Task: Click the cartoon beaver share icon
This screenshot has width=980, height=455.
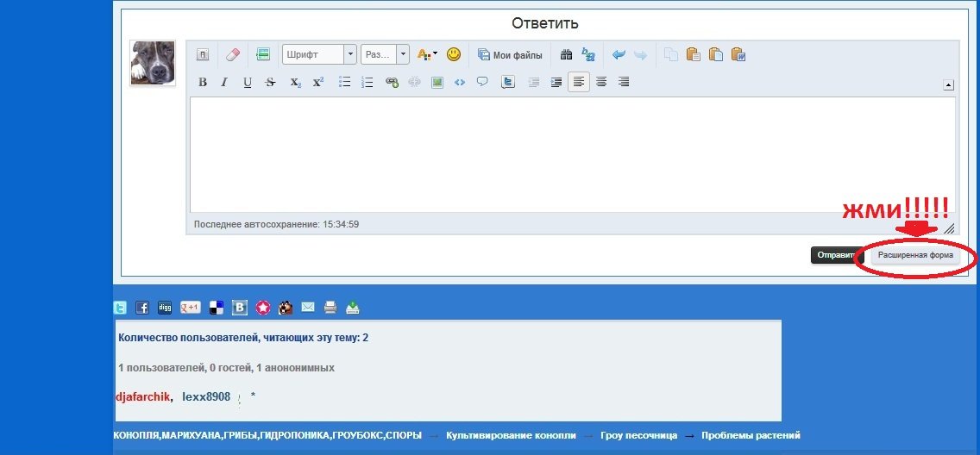Action: (x=286, y=308)
